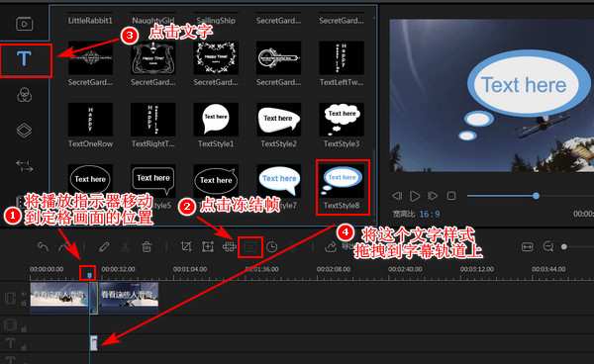Click the freeze frame toolbar icon

[x=250, y=247]
